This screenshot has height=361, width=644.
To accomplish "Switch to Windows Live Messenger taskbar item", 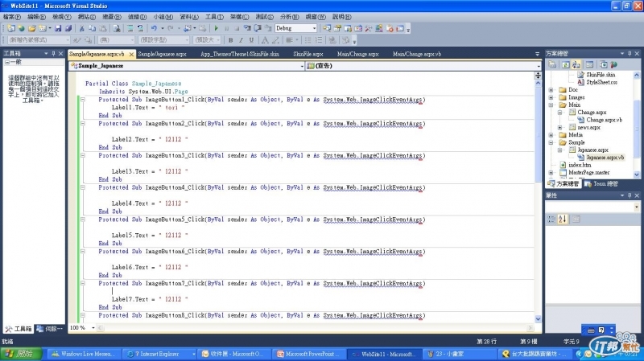I will (x=85, y=354).
